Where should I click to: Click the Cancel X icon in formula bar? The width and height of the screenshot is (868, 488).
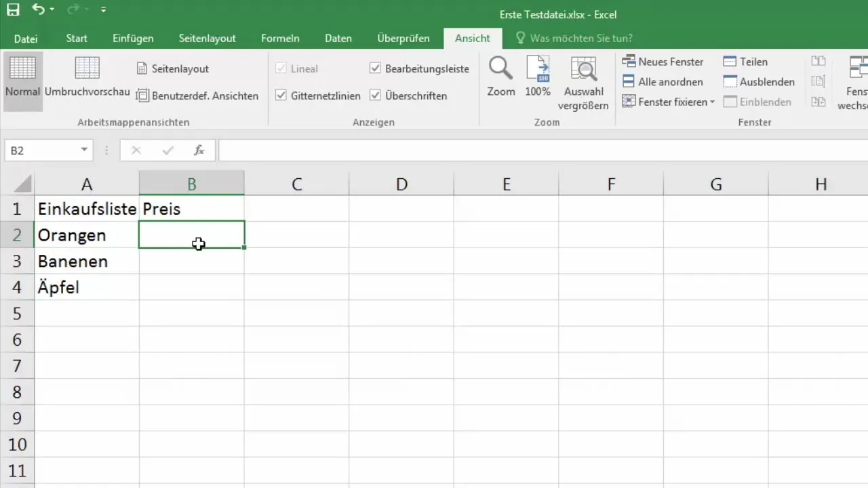coord(136,150)
